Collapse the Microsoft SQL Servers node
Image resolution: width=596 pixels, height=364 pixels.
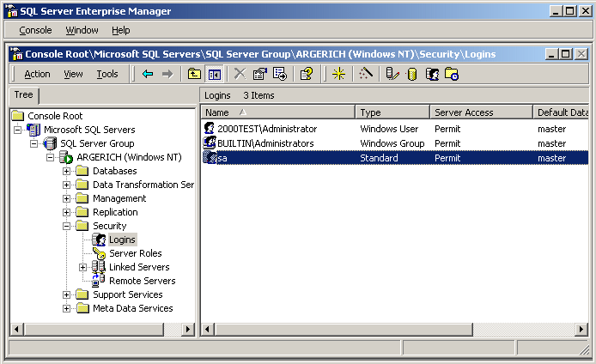pos(17,130)
